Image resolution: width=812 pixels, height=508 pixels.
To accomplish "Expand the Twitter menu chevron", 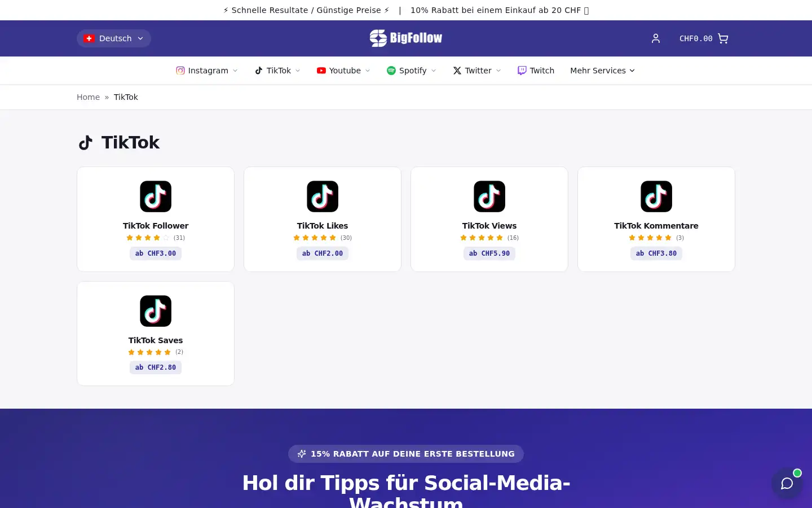I will point(498,71).
